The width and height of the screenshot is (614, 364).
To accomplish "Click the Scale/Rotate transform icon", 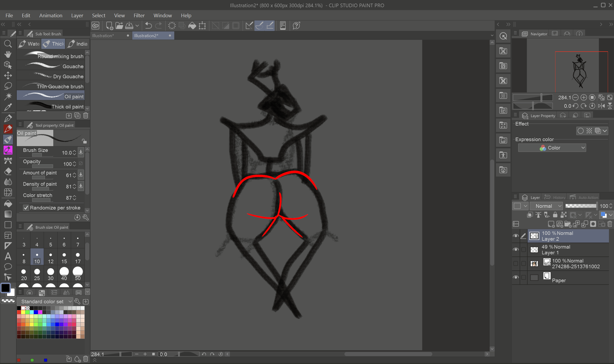I will coord(202,25).
